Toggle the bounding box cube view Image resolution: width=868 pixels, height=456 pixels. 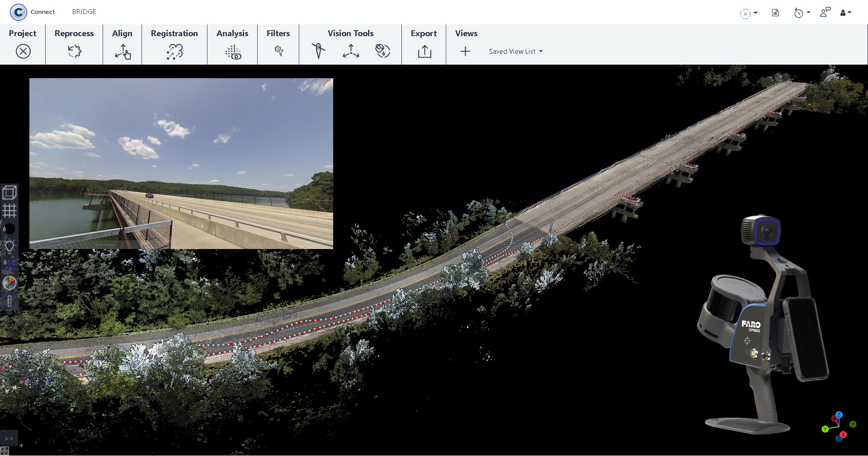(x=9, y=193)
